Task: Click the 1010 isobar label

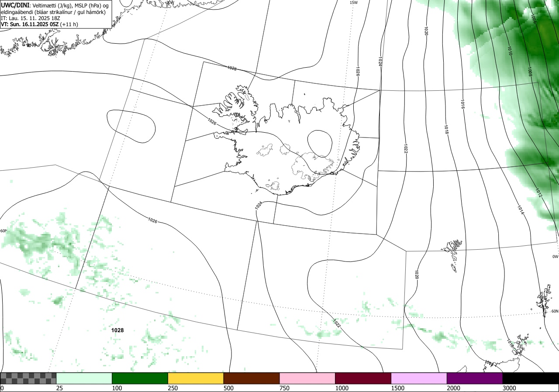Action: 510,51
